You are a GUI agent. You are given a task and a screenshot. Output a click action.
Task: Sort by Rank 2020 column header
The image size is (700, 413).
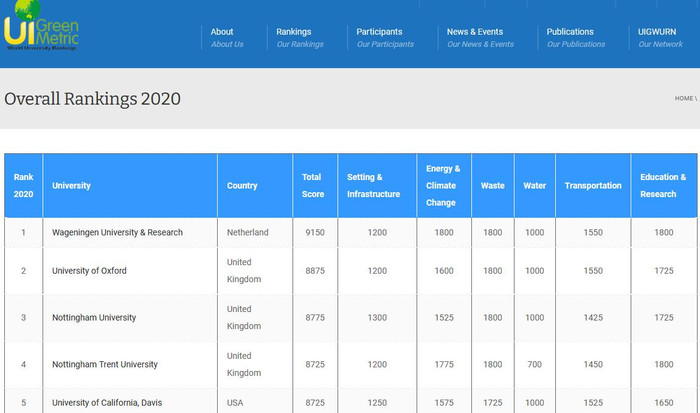[23, 185]
